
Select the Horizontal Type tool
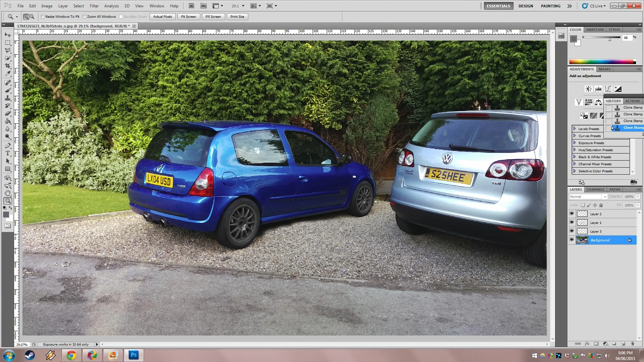point(8,154)
